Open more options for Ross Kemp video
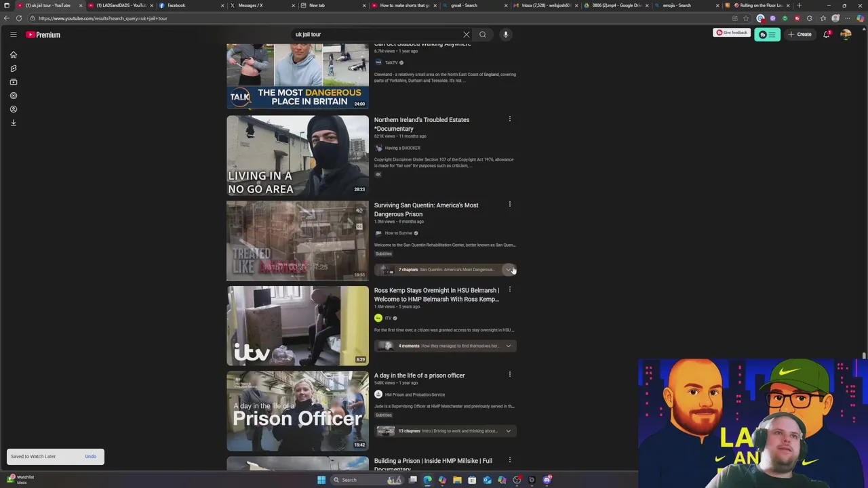The image size is (868, 488). 510,290
